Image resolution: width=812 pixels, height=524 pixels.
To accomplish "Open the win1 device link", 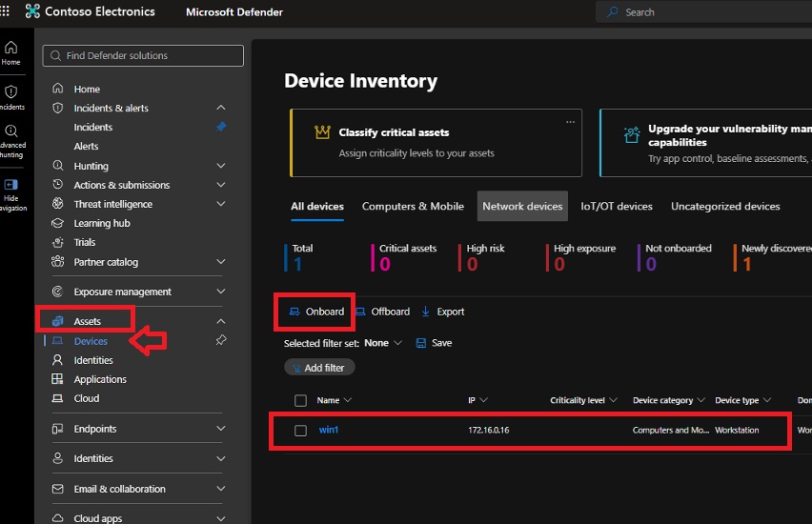I will point(328,430).
